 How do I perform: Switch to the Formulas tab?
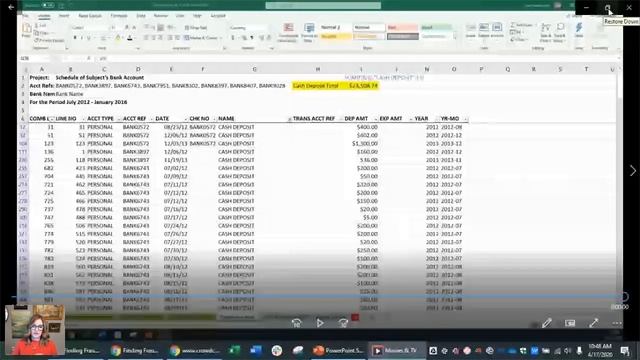[x=119, y=16]
